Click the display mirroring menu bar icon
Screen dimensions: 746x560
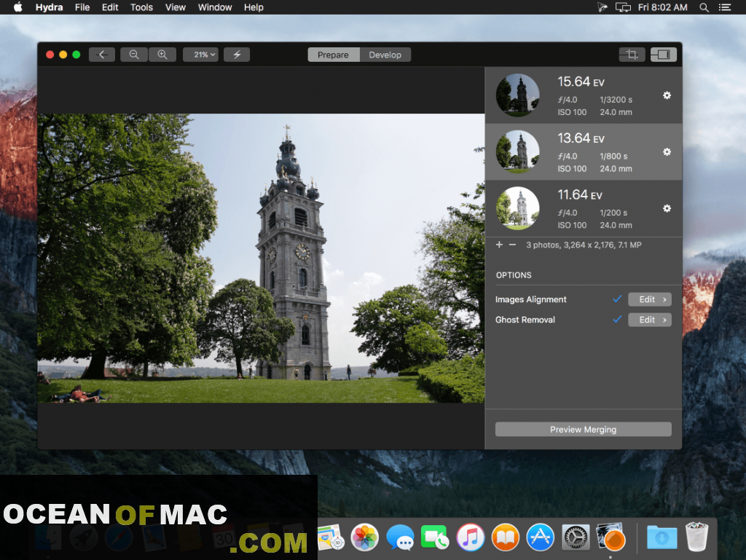[623, 7]
